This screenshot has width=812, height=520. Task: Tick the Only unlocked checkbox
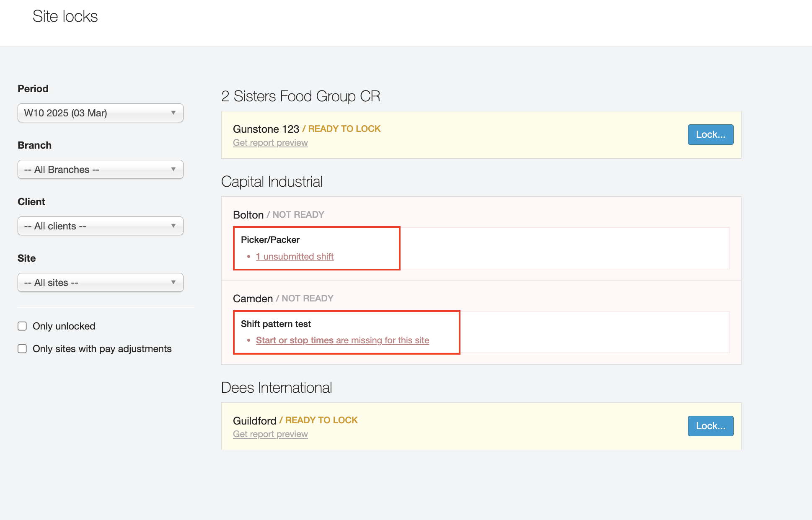22,326
